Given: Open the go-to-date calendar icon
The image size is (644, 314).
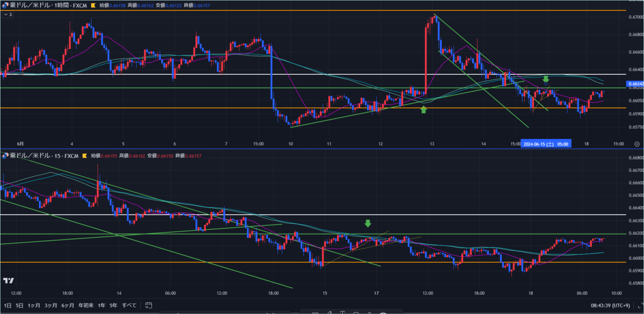Looking at the screenshot, I should coord(148,305).
